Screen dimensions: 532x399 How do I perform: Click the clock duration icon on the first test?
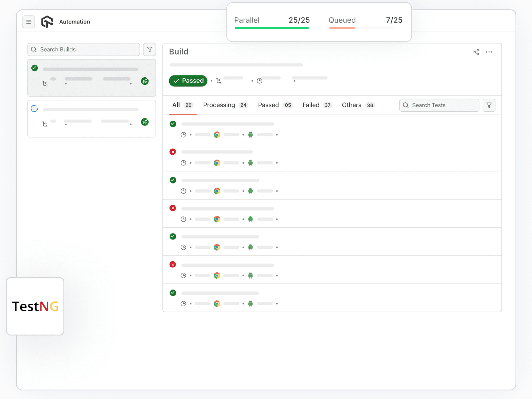pos(183,134)
